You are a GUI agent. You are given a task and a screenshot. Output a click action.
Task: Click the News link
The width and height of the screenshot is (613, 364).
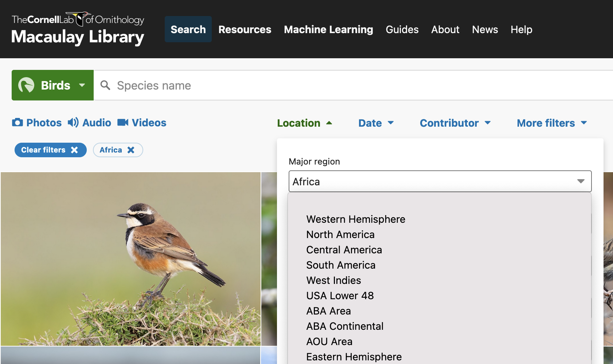(485, 29)
